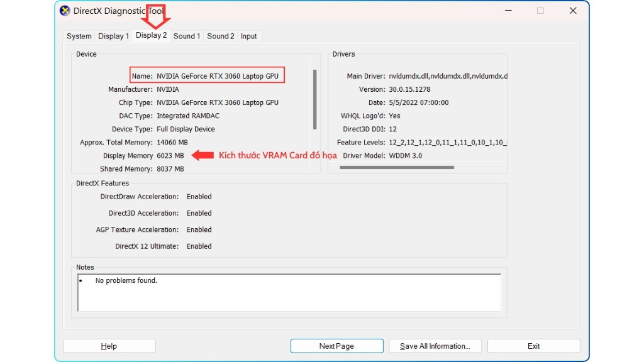The height and width of the screenshot is (362, 644).
Task: Click the Help button
Action: point(109,346)
